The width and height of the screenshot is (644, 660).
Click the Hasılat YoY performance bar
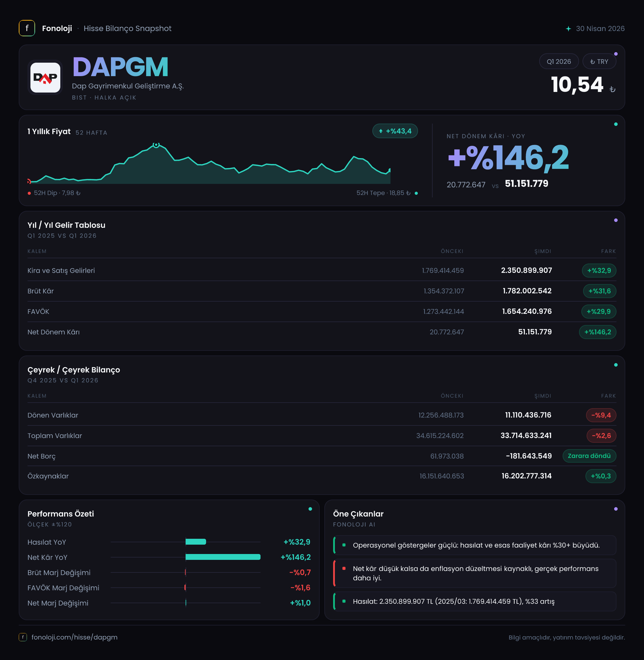tap(196, 542)
